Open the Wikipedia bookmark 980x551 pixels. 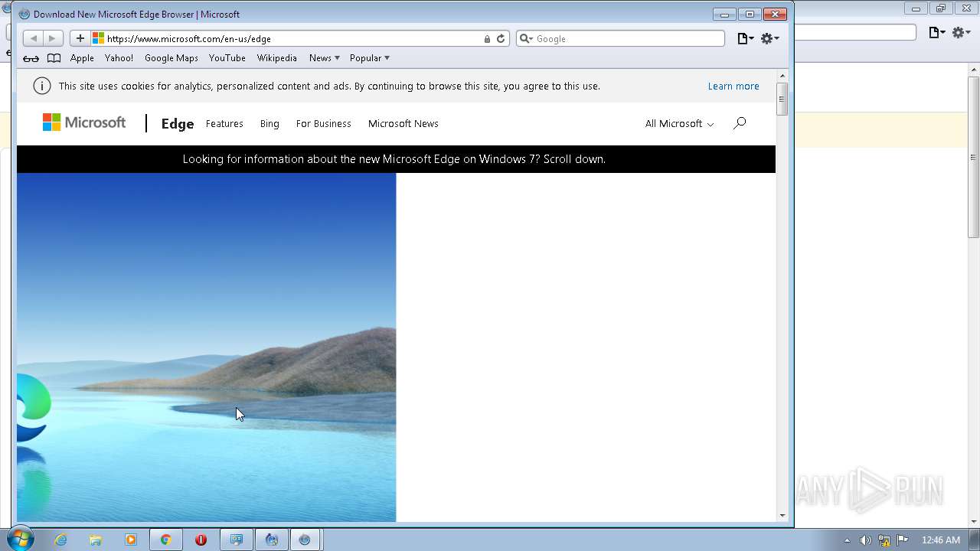pos(276,58)
